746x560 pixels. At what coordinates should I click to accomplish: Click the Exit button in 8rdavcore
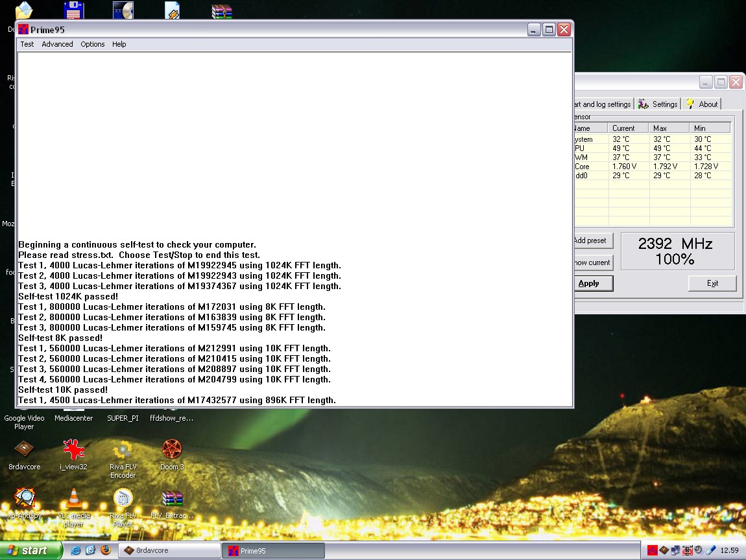(x=712, y=283)
